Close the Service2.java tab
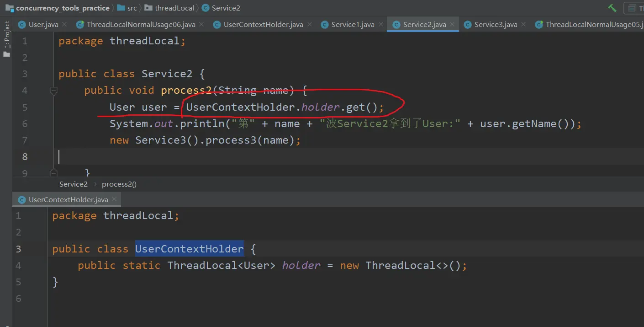 [452, 24]
